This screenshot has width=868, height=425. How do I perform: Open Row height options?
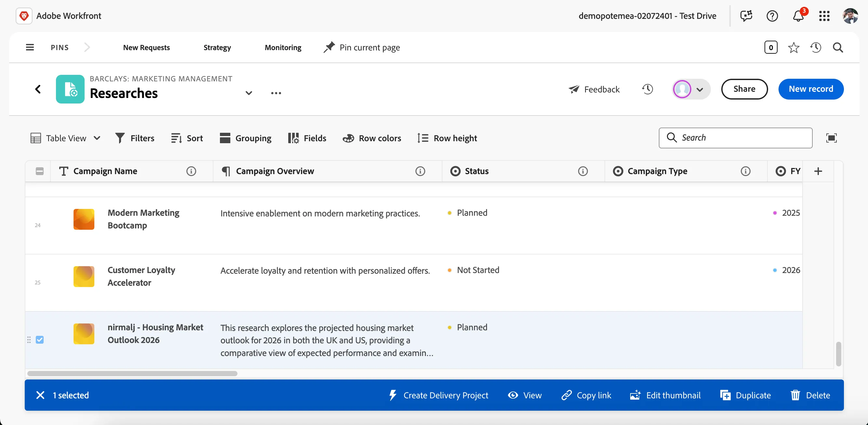(447, 138)
